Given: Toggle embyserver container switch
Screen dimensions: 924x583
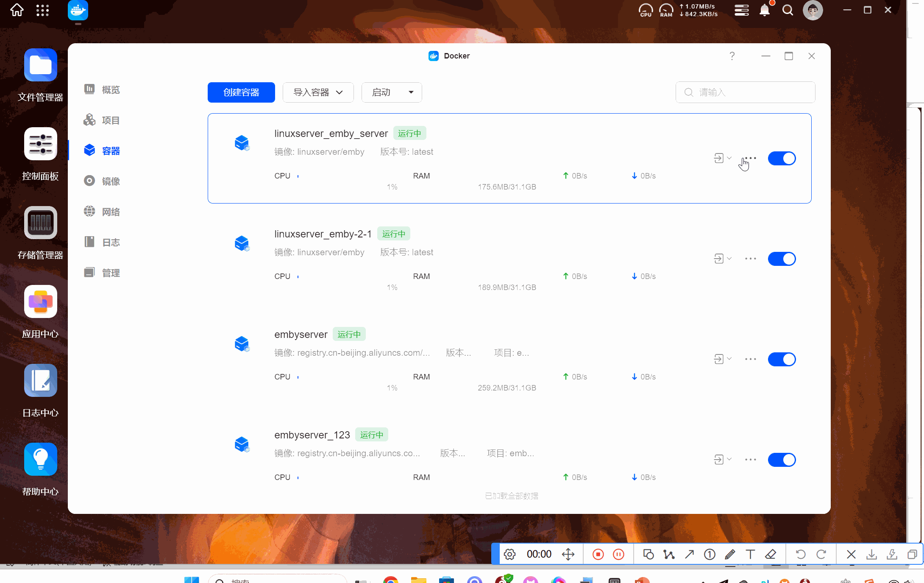Looking at the screenshot, I should (x=782, y=359).
